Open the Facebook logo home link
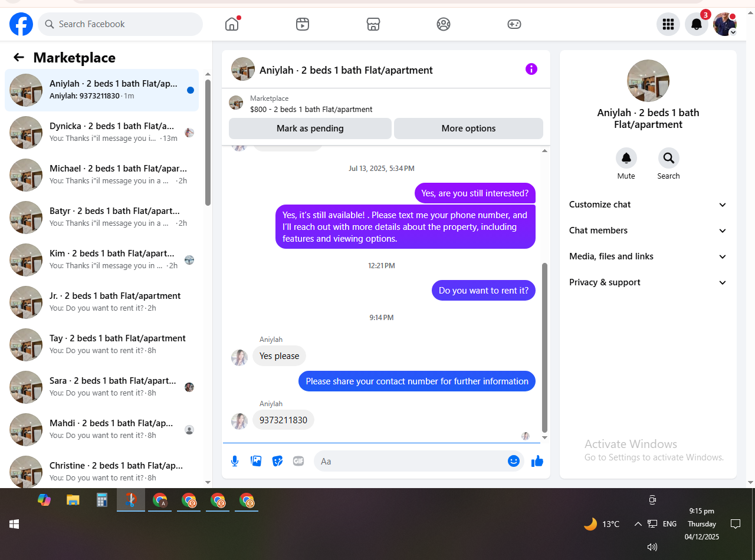This screenshot has height=560, width=755. tap(21, 24)
